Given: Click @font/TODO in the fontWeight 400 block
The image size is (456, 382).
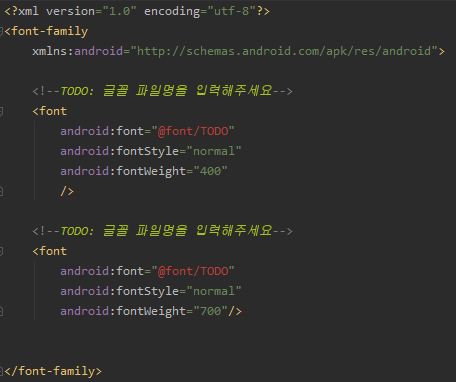Looking at the screenshot, I should coord(193,131).
